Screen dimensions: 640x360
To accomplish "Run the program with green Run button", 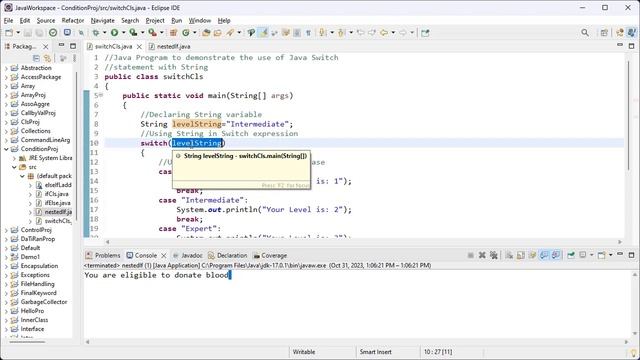I will [115, 33].
